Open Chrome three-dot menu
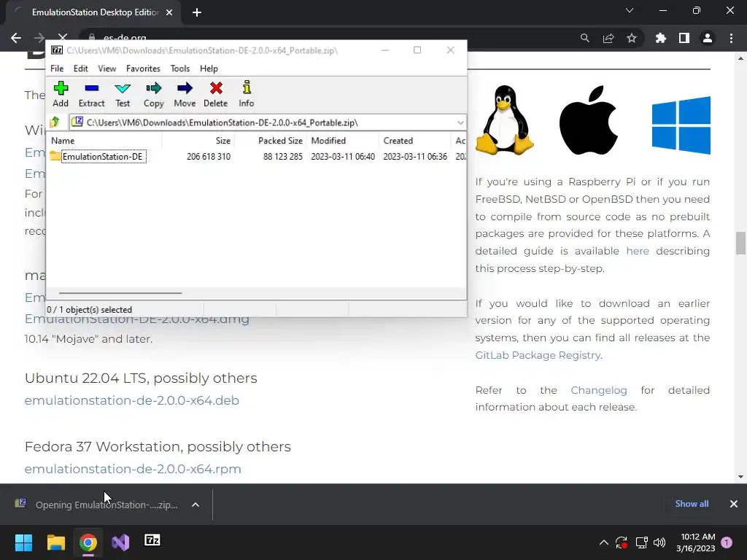This screenshot has width=747, height=560. 731,38
